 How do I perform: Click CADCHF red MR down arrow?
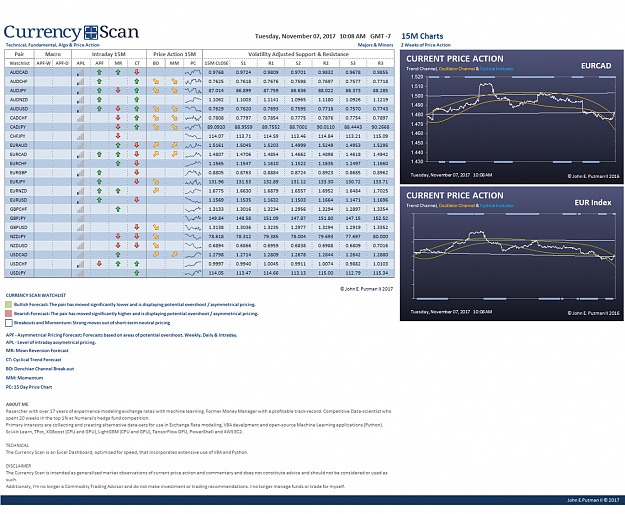tap(118, 118)
